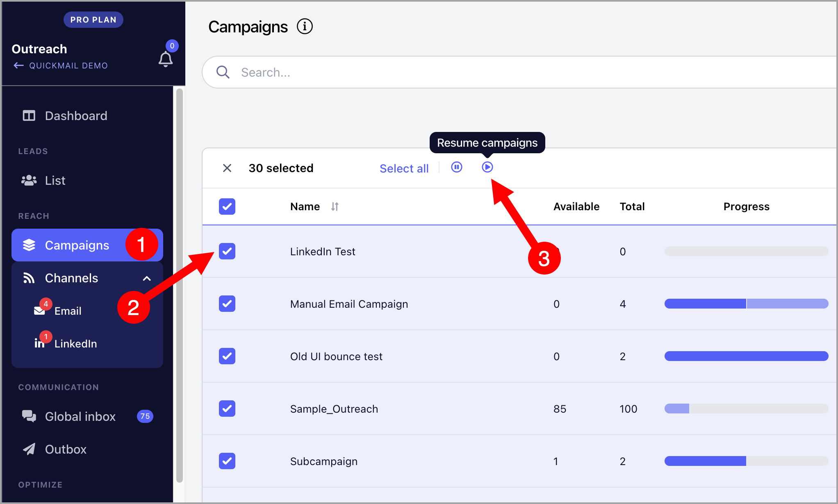Pause selected campaigns with pause icon
The width and height of the screenshot is (838, 504).
pos(456,167)
